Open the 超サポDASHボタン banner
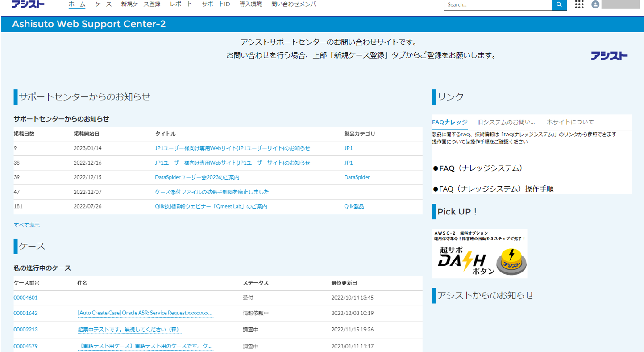The image size is (644, 352). (x=480, y=254)
